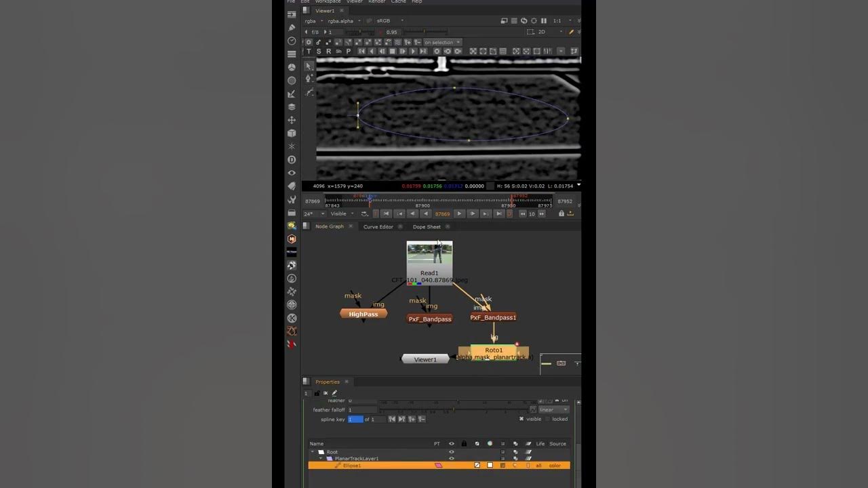
Task: Toggle the visible checkbox
Action: [x=521, y=419]
